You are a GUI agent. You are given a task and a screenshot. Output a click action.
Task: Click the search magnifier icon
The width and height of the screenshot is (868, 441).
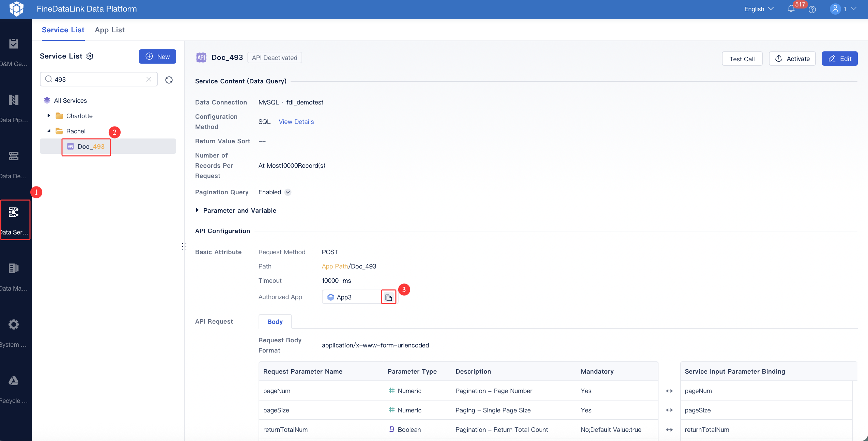(x=49, y=79)
